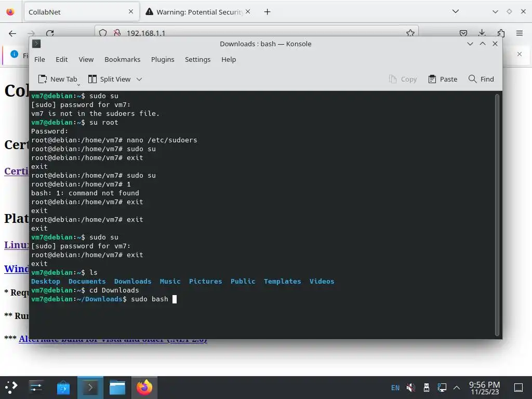Open the KDE application launcher
Image resolution: width=532 pixels, height=399 pixels.
pos(11,388)
